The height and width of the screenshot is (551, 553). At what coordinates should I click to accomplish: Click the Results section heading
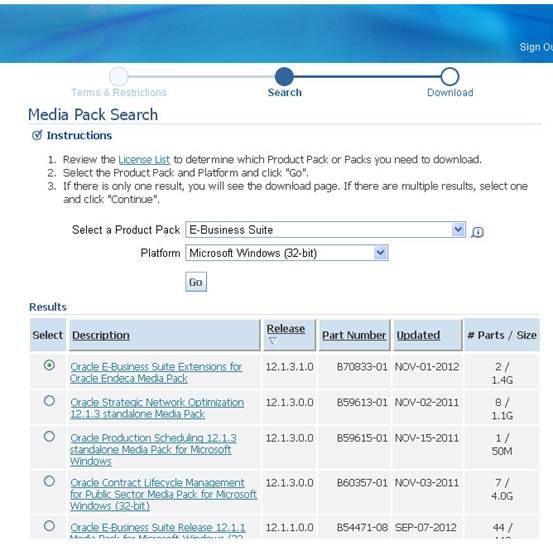(x=48, y=307)
